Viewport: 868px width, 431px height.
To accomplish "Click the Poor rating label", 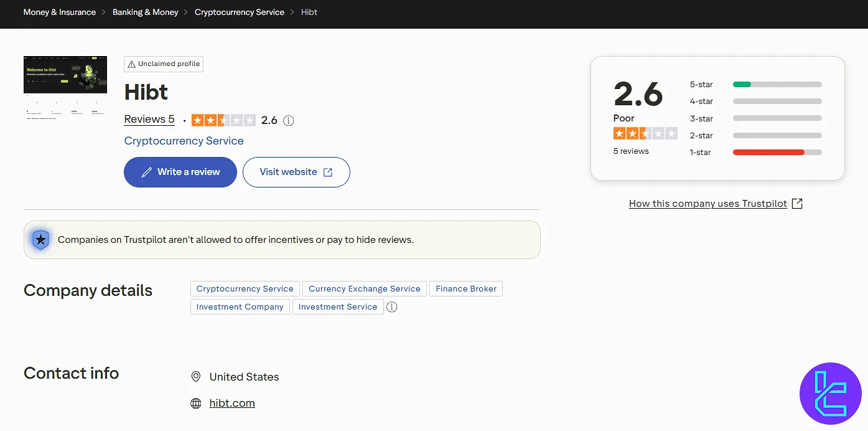I will point(624,118).
